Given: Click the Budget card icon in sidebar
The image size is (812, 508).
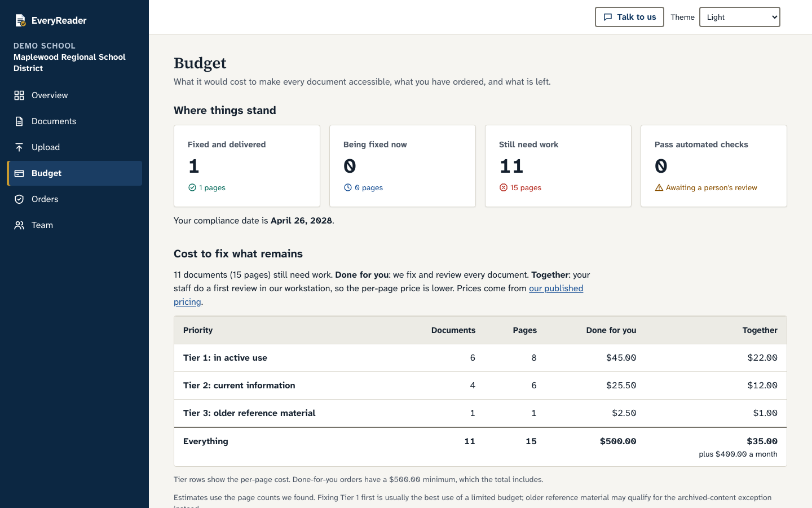Looking at the screenshot, I should click(x=19, y=173).
